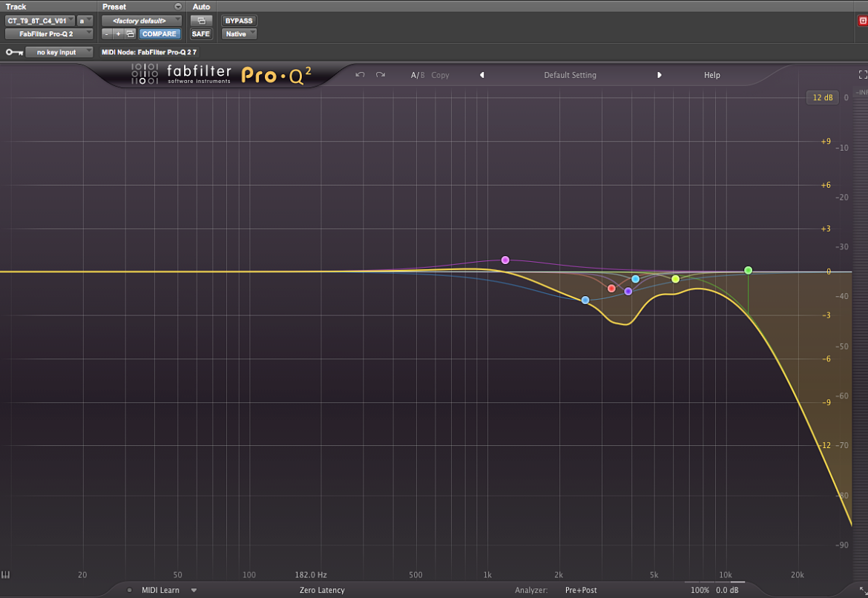This screenshot has width=868, height=598.
Task: Open the Pre+Post analyzer menu
Action: (581, 591)
